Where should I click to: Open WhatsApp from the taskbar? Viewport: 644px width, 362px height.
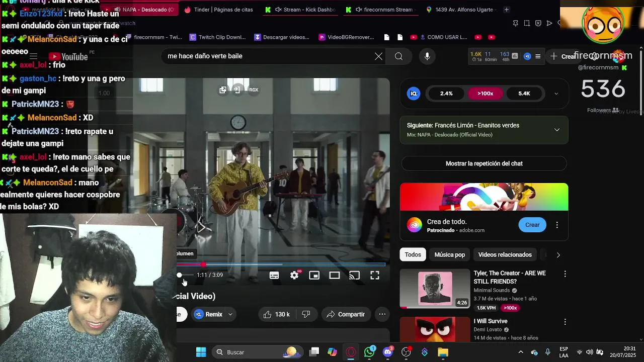[370, 352]
